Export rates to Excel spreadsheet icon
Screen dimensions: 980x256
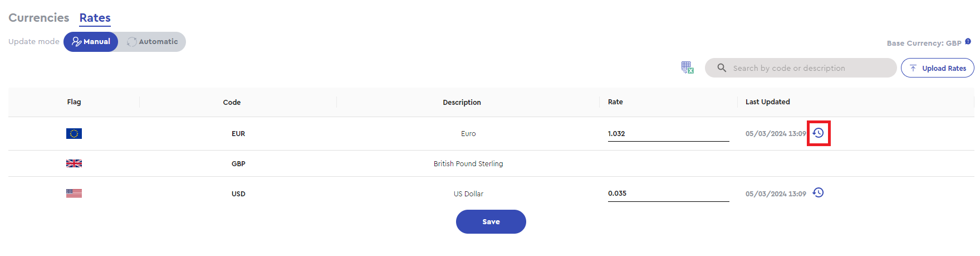[688, 67]
